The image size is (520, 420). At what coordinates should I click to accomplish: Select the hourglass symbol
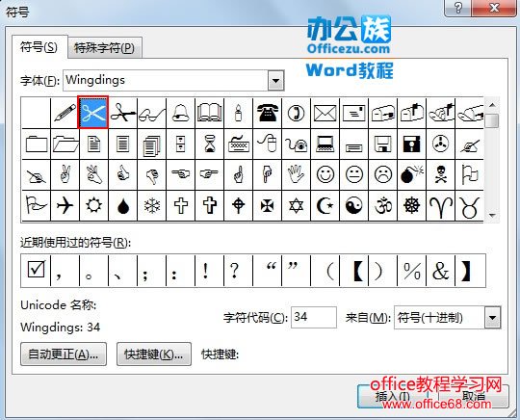pos(210,144)
